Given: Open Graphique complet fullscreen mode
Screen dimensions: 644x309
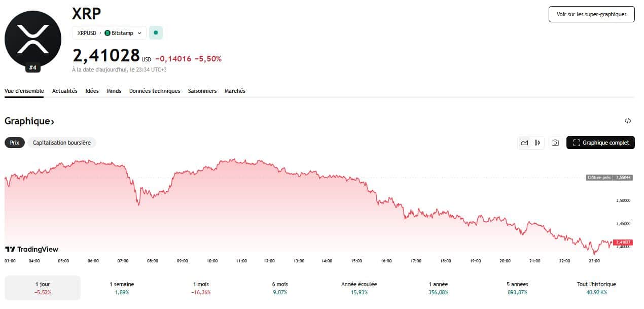Looking at the screenshot, I should click(600, 143).
